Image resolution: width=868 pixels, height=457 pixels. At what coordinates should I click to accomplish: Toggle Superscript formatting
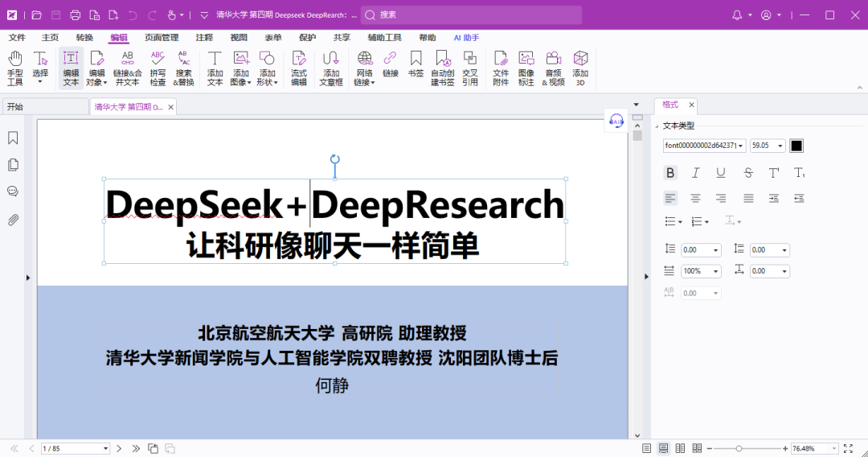[774, 173]
